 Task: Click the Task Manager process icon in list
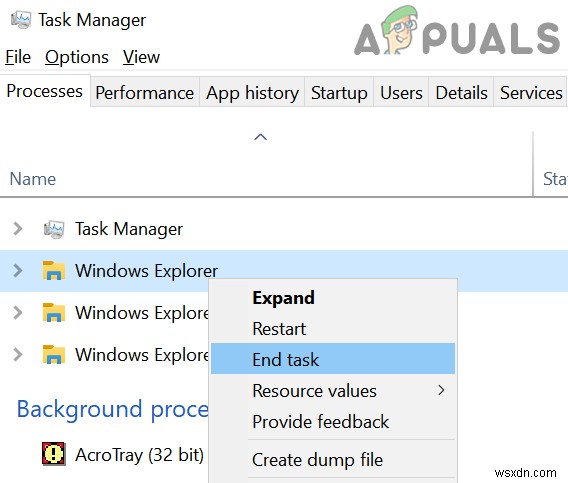[x=54, y=229]
